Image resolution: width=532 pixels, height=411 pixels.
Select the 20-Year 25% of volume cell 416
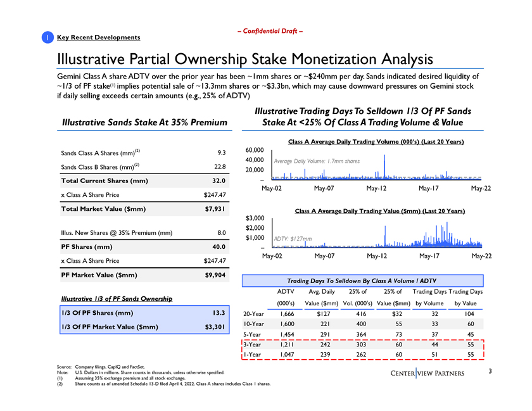pyautogui.click(x=361, y=314)
